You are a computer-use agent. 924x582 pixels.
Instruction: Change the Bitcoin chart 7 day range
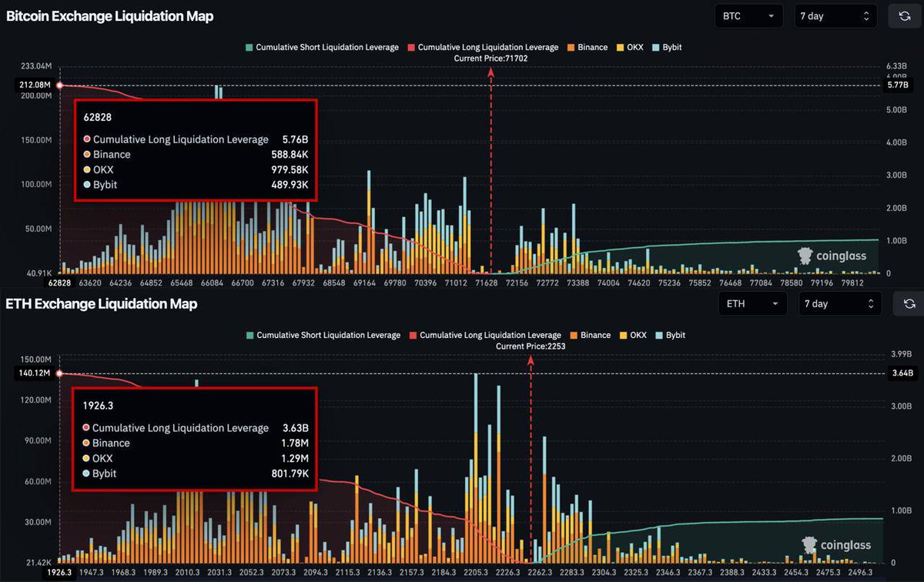click(x=835, y=16)
